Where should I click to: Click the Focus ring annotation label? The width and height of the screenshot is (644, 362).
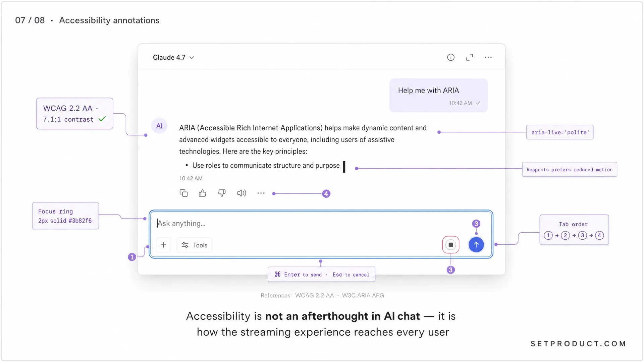coord(66,216)
